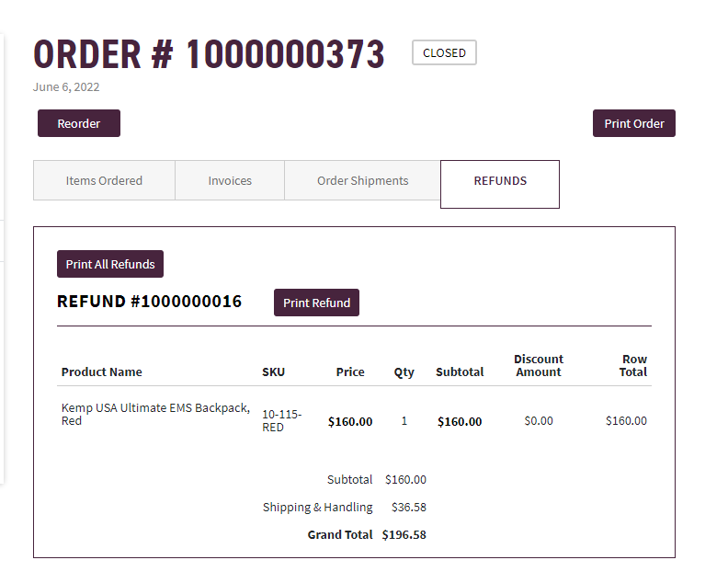Click the Grand Total $196.58 amount
The image size is (728, 583).
(x=404, y=535)
